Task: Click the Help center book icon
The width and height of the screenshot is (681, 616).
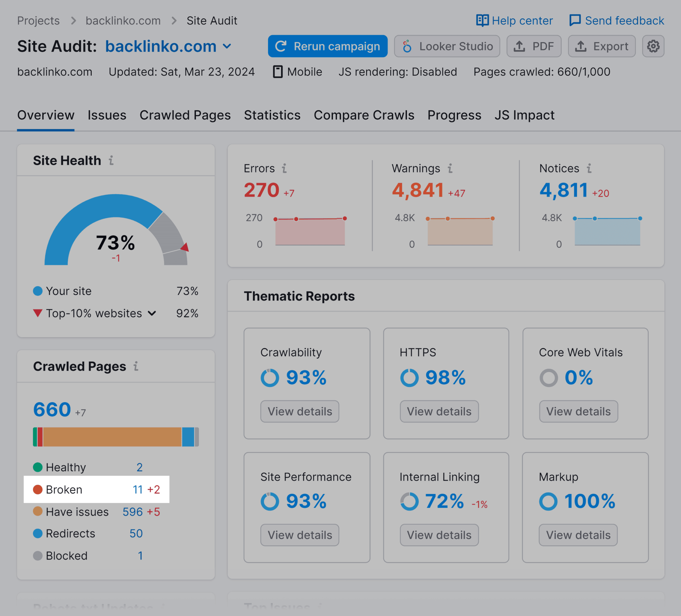Action: [482, 21]
